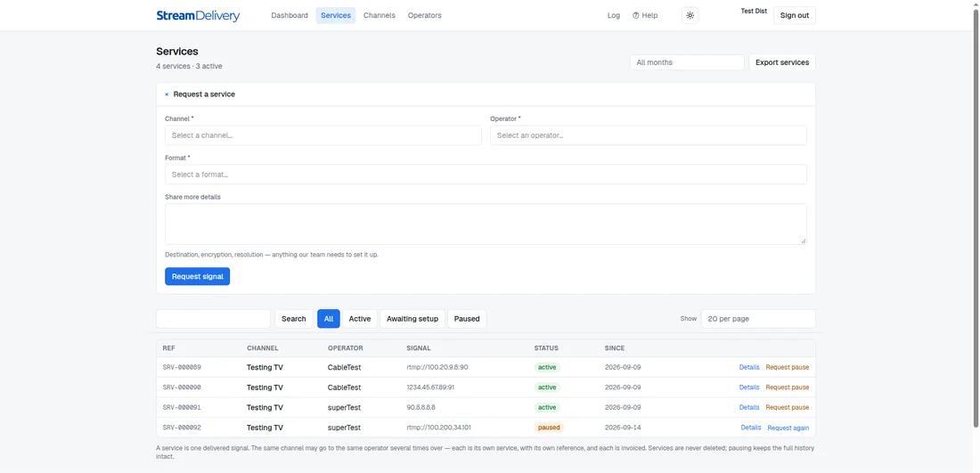The image size is (980, 473).
Task: Open the Channels nav item
Action: (x=380, y=16)
